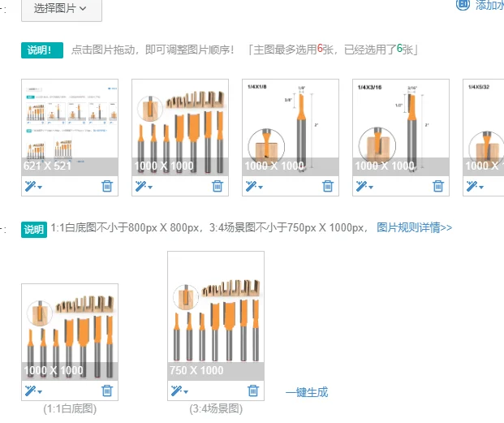Click the teal 说明 badge above the 1:1白底图 thumbnail

34,230
